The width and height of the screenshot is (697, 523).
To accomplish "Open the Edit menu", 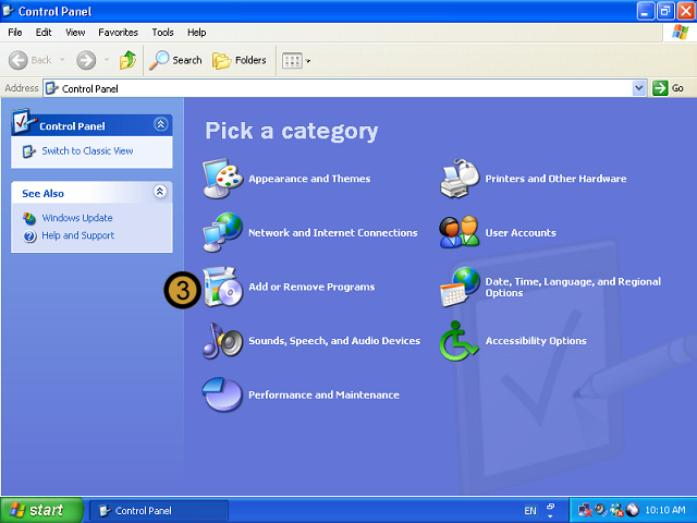I will coord(44,32).
